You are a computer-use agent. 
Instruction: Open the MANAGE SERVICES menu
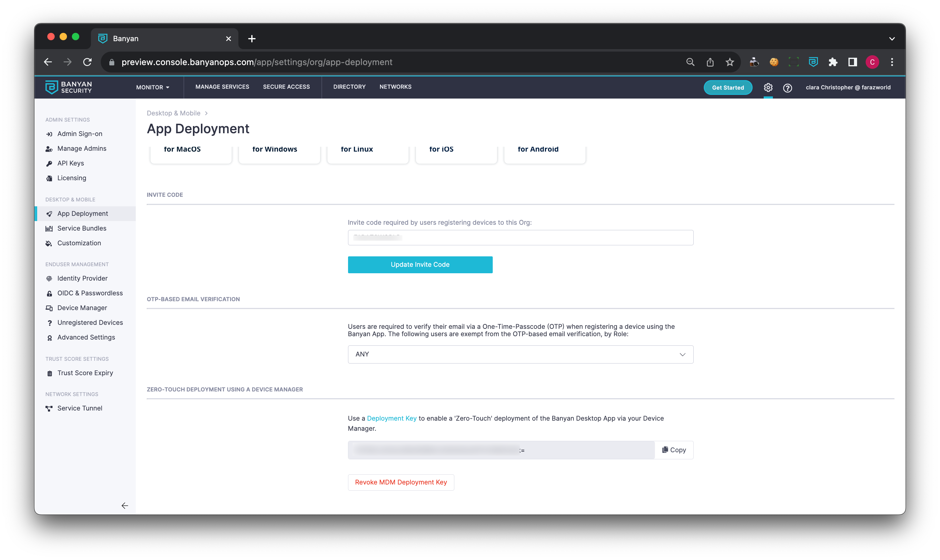point(222,87)
